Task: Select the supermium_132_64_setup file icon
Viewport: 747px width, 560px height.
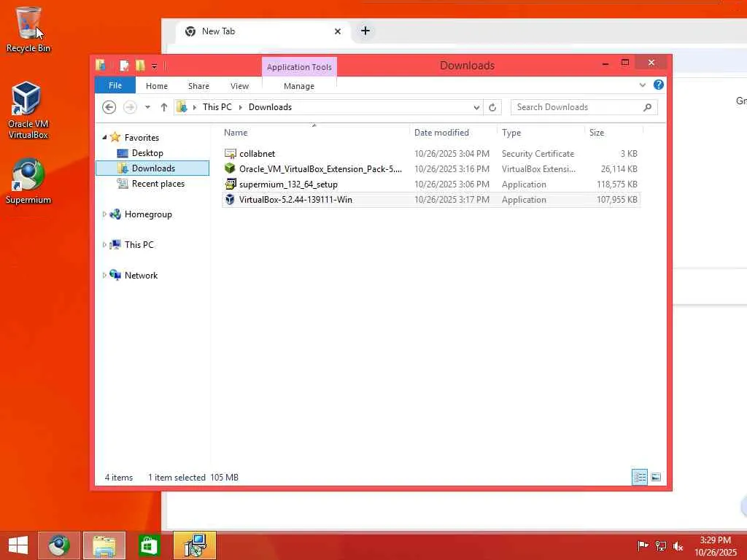Action: click(230, 184)
